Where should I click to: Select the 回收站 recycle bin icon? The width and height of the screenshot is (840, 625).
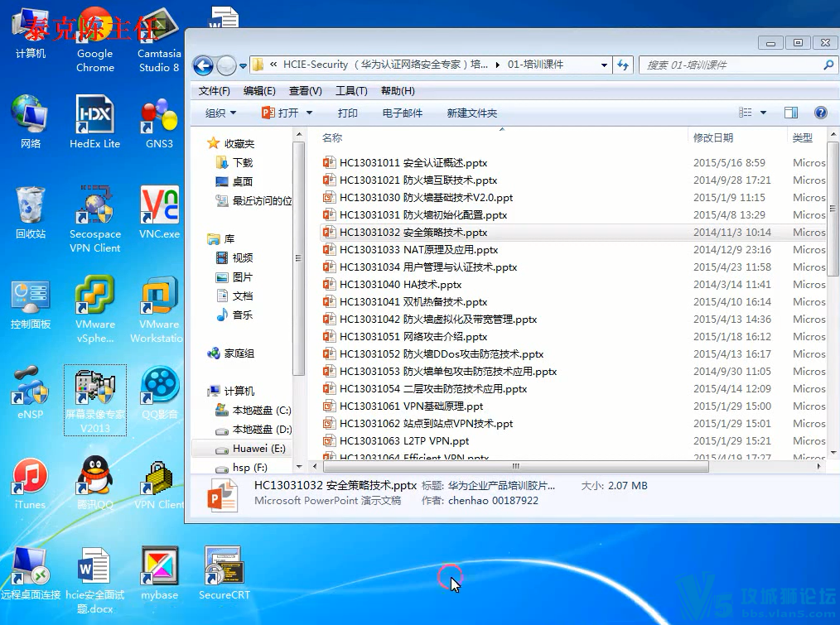pos(31,213)
